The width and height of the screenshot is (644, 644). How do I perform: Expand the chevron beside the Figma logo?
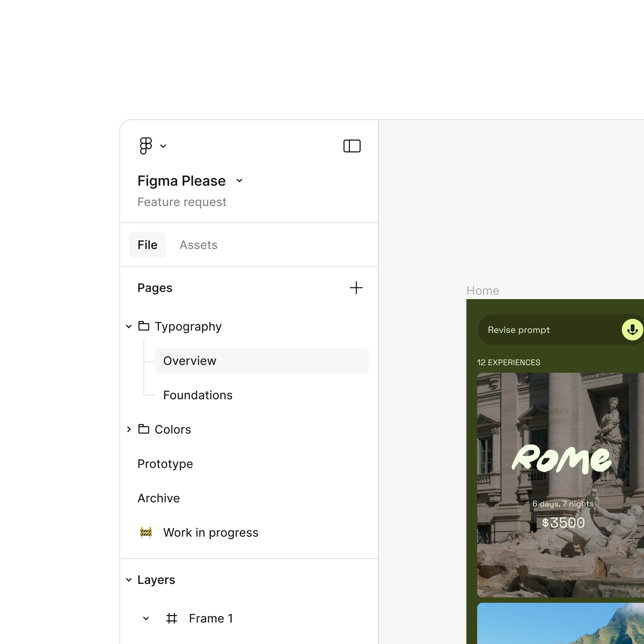[163, 146]
